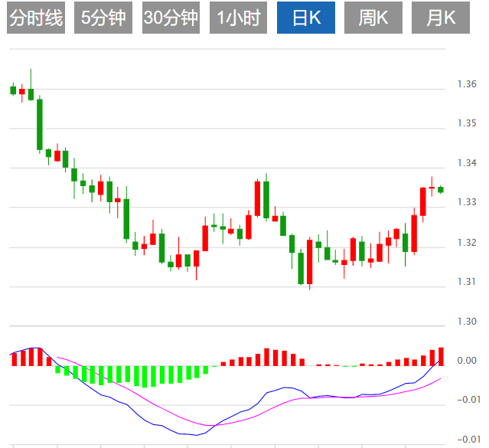Screen dimensions: 489x448
Task: Switch to the 分时线 tab
Action: click(36, 18)
